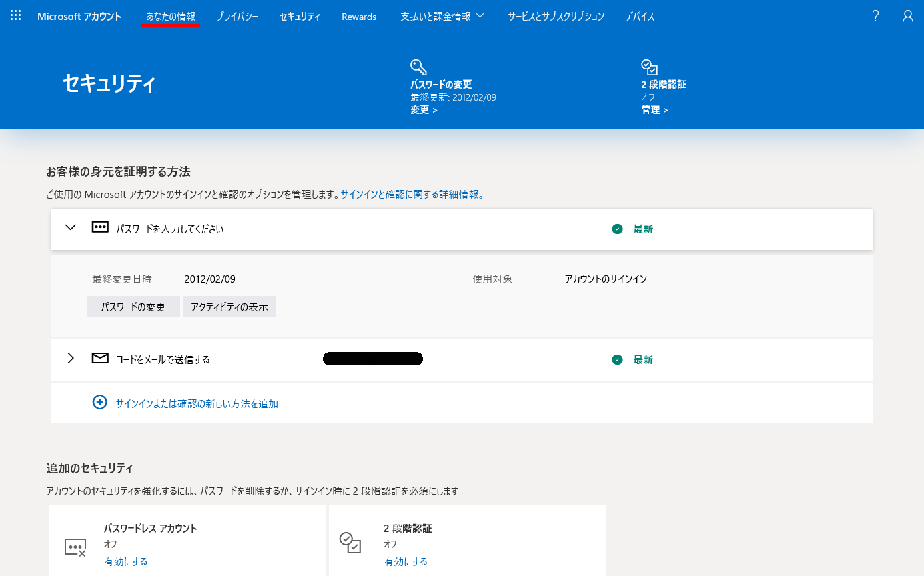
Task: Click the パスワードレス アカウント card title
Action: point(150,528)
